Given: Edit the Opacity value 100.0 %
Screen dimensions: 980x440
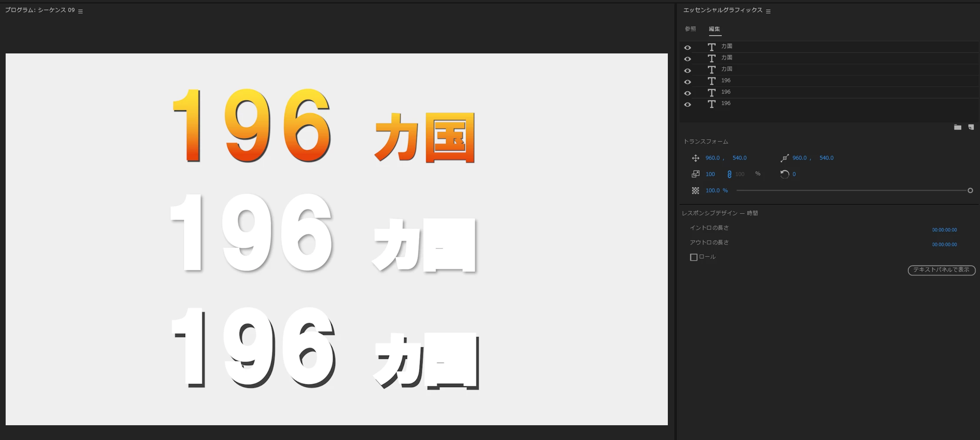Looking at the screenshot, I should click(x=717, y=190).
